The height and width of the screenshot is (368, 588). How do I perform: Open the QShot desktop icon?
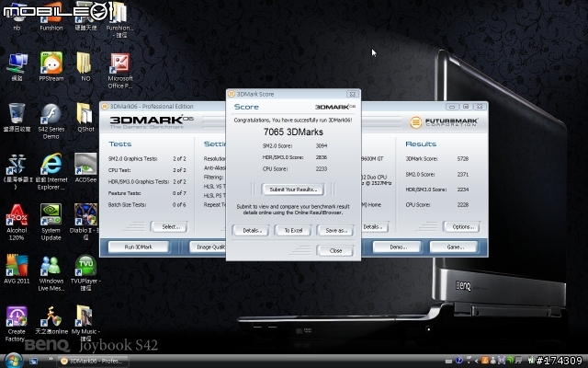[x=85, y=113]
